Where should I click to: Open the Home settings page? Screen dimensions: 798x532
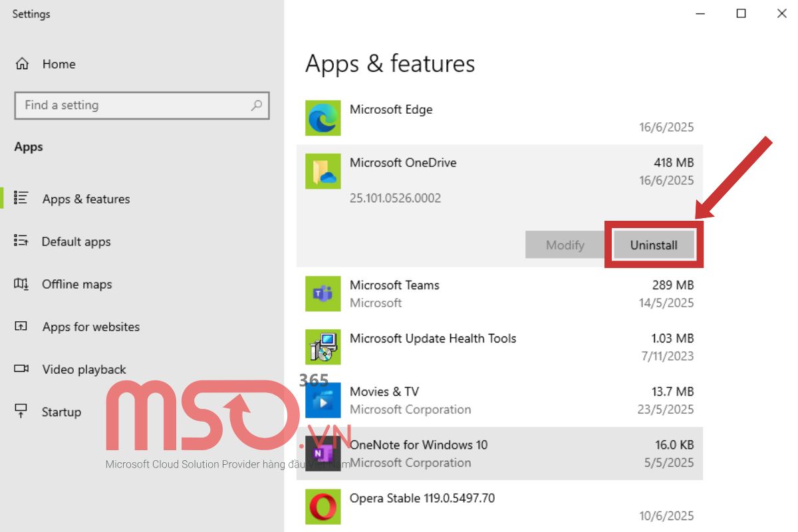click(x=59, y=64)
